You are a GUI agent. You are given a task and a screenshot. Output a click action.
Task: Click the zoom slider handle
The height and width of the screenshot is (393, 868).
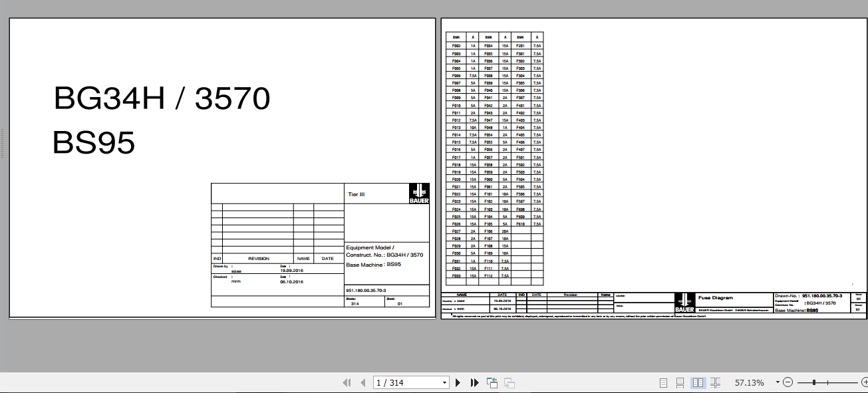[x=814, y=382]
